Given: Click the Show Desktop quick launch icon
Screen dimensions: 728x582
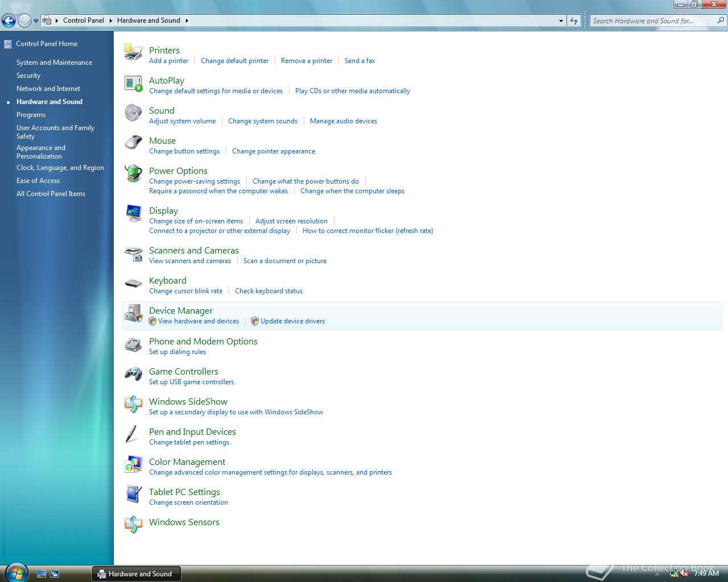Looking at the screenshot, I should point(42,574).
